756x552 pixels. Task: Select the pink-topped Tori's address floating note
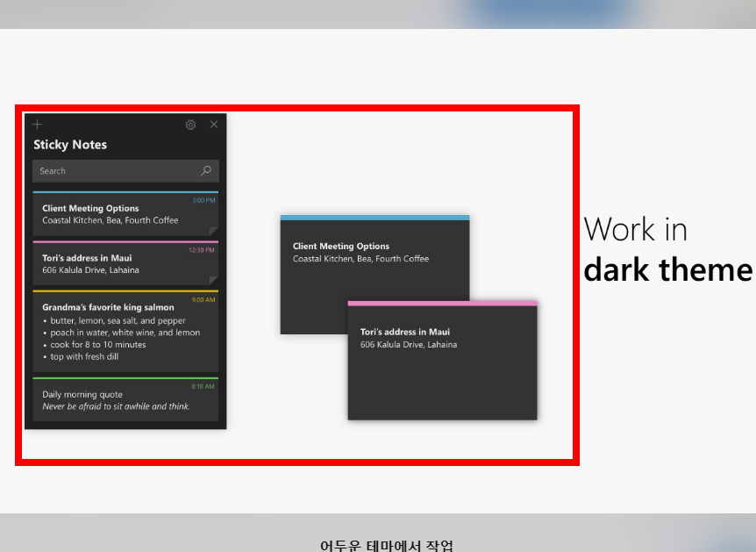[x=442, y=361]
